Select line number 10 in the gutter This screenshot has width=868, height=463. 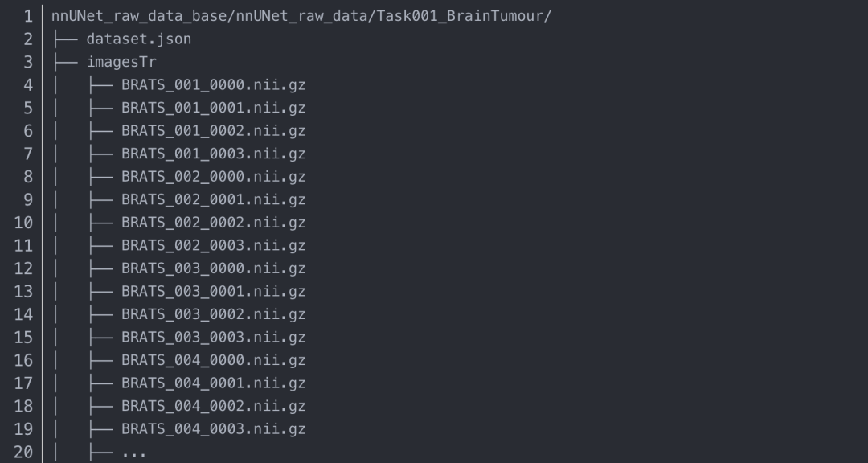23,223
